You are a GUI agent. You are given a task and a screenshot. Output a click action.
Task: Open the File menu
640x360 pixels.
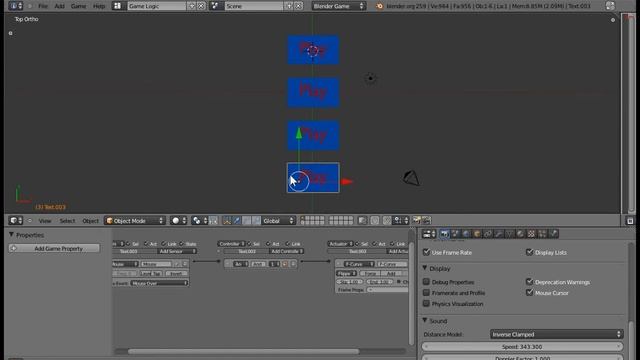pos(42,6)
